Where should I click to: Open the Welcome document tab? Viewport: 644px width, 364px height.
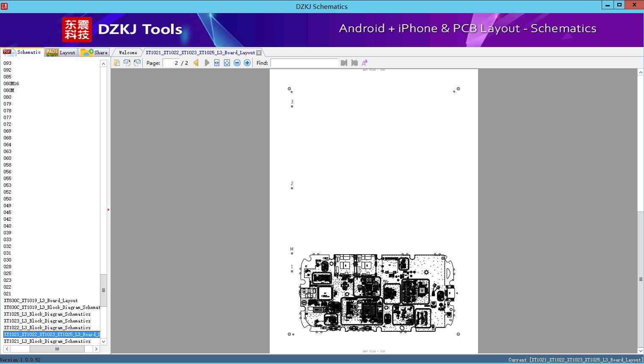pos(128,53)
